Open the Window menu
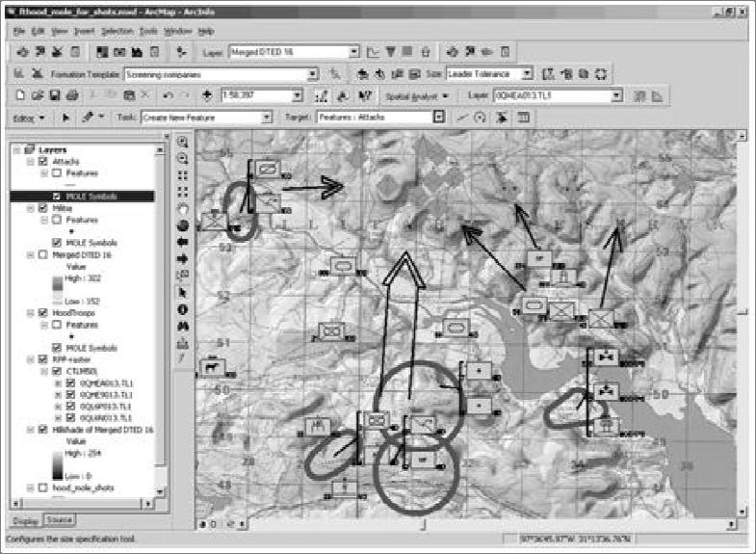The width and height of the screenshot is (756, 554). 178,32
